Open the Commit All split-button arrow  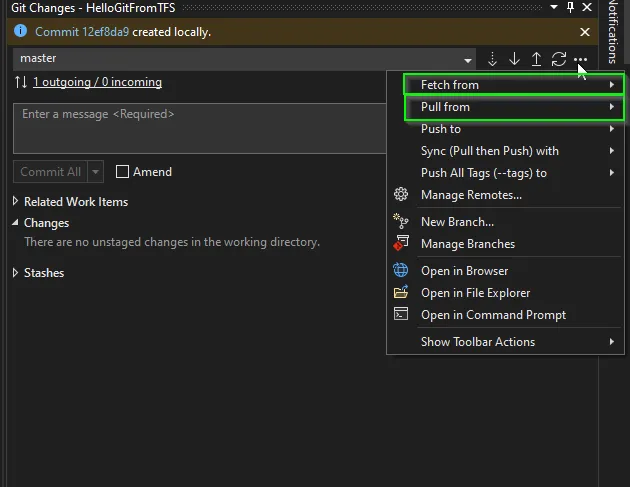point(96,172)
